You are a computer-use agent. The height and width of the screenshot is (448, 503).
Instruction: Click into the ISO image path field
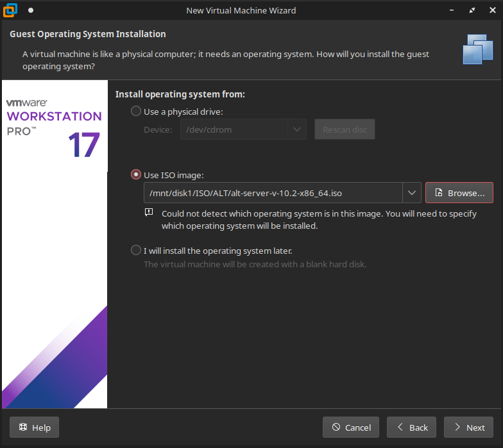[x=273, y=193]
